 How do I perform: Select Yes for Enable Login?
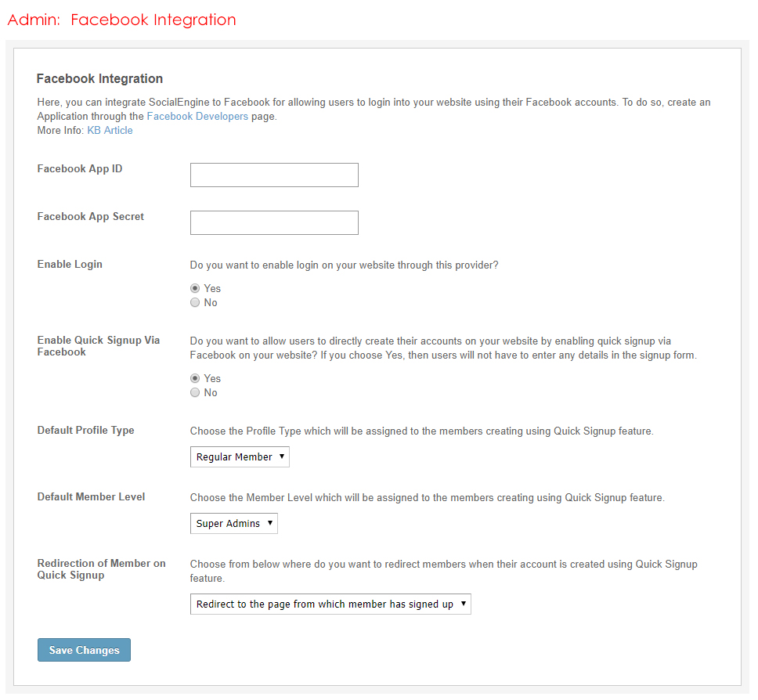(x=195, y=288)
